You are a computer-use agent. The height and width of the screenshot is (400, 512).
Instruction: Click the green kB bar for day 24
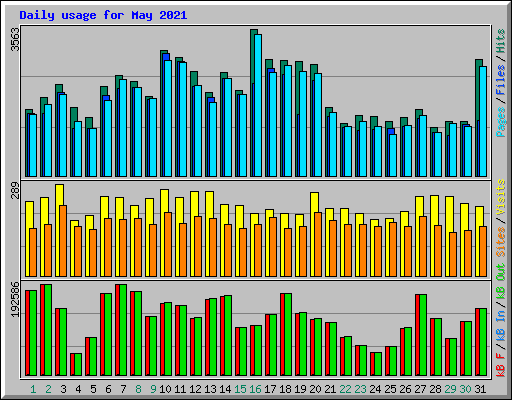tap(378, 364)
